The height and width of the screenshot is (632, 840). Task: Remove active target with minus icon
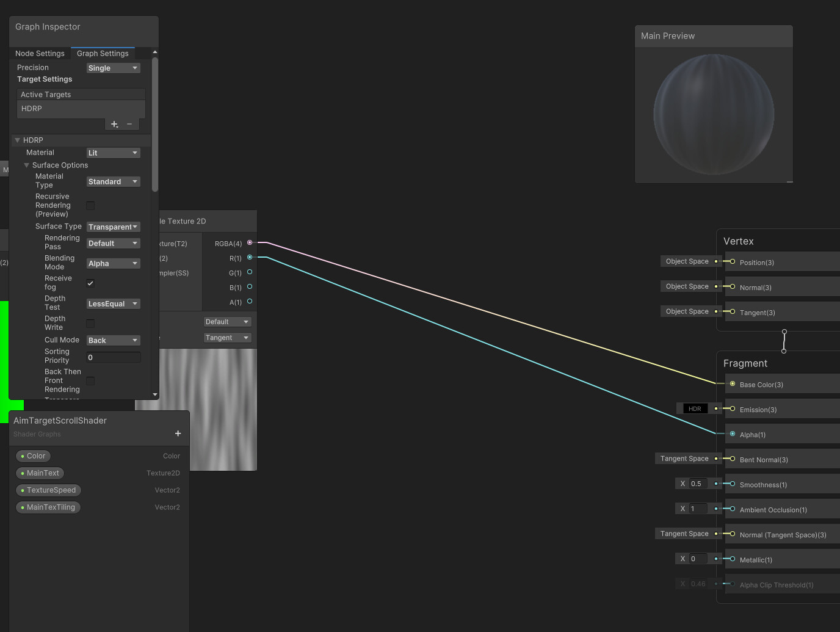point(129,124)
